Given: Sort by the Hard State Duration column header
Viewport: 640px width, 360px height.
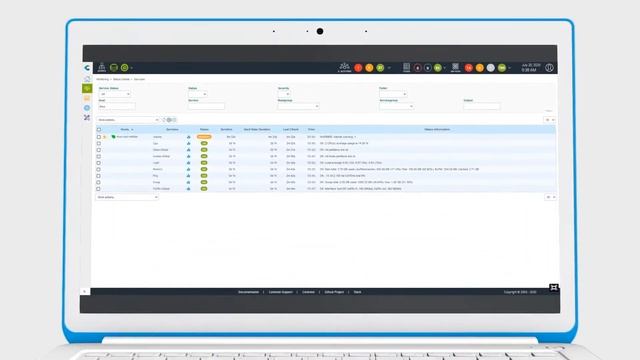Looking at the screenshot, I should tap(257, 129).
